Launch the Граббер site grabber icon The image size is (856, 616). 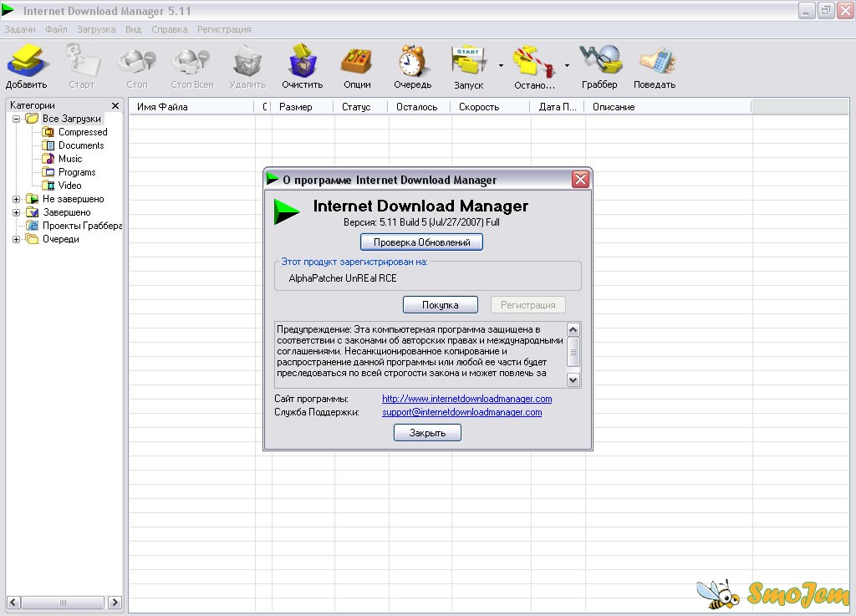coord(600,60)
